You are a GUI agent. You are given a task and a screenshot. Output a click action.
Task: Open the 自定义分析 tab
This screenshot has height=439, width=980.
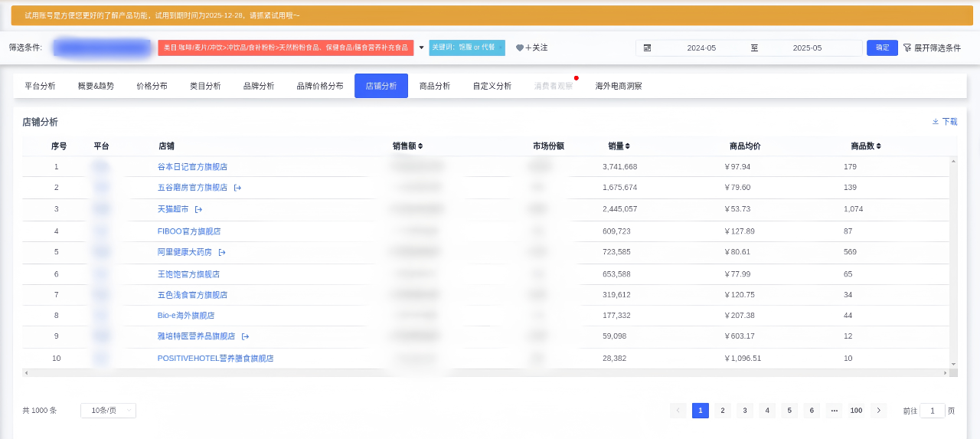(x=492, y=86)
